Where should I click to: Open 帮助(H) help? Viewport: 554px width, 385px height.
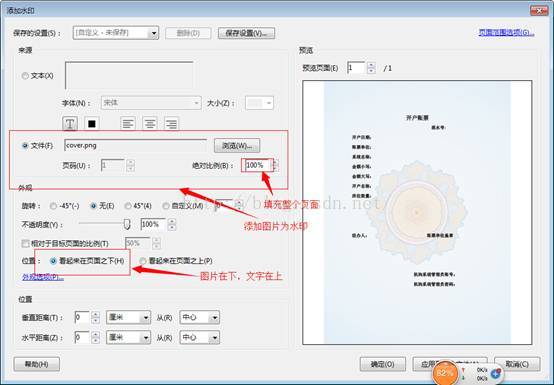tap(36, 364)
